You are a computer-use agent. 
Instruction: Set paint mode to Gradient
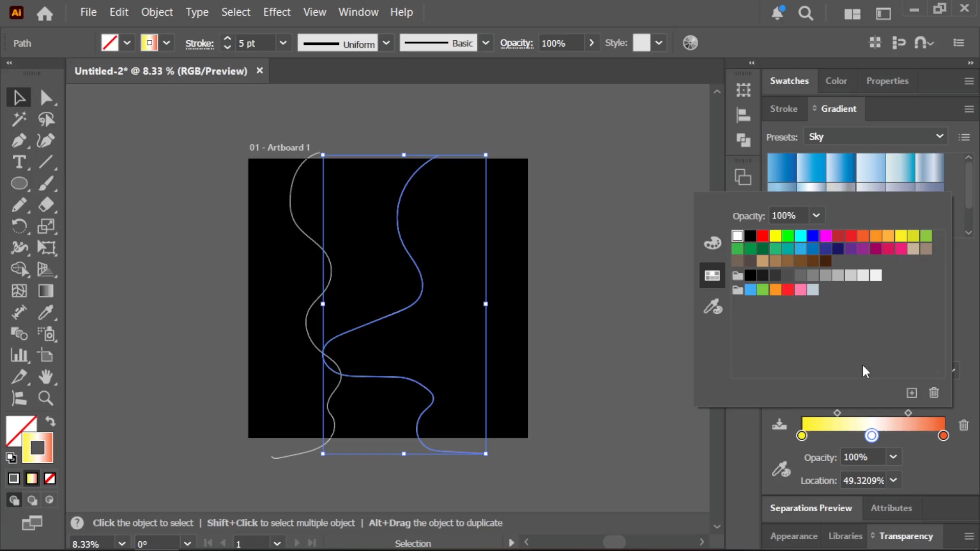pyautogui.click(x=32, y=479)
